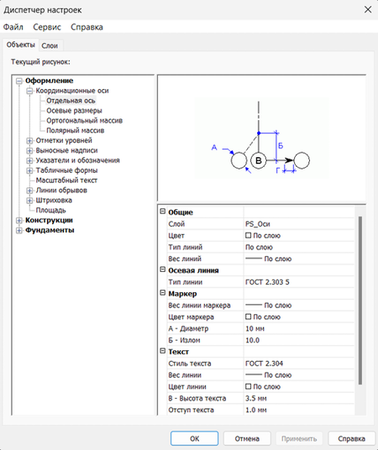The height and width of the screenshot is (450, 378).
Task: Click the Отмена button
Action: pos(247,439)
